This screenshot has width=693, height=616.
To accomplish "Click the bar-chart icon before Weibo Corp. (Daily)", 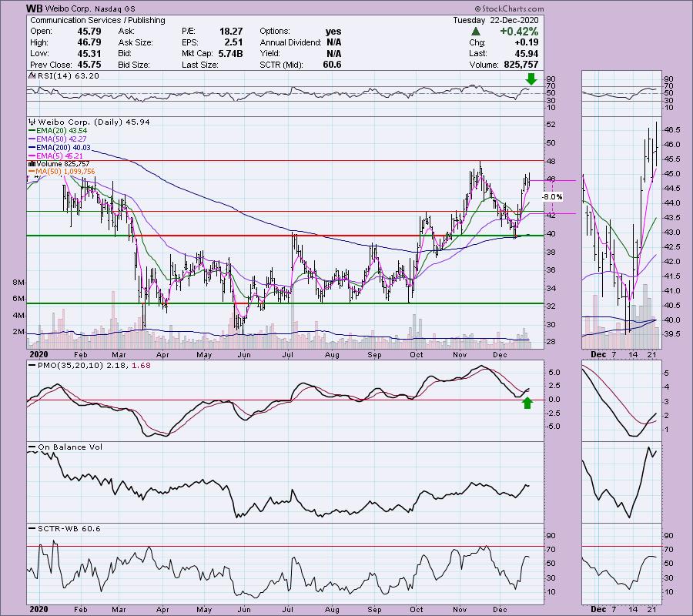I will coord(32,122).
